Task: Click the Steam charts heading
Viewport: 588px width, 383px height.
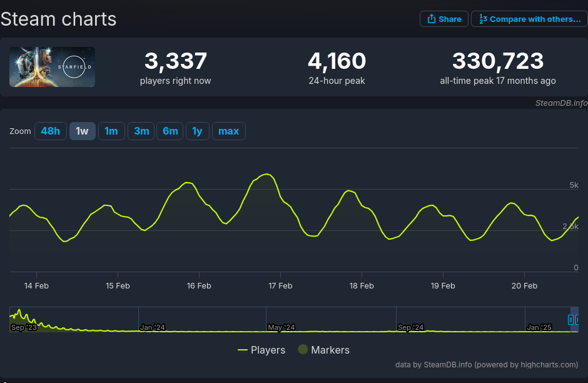Action: pyautogui.click(x=59, y=19)
